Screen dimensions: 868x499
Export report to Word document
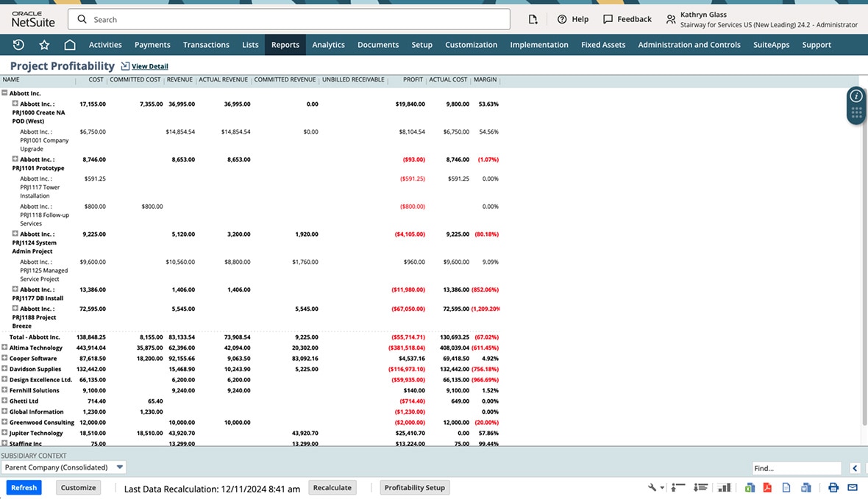[805, 488]
